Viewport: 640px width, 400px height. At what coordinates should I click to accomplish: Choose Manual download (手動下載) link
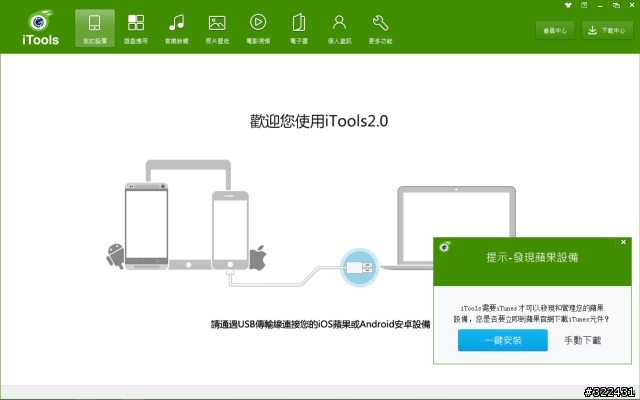(x=582, y=340)
